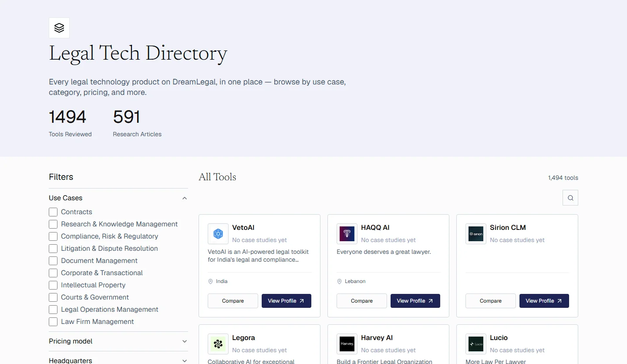Click the stacked layers logo icon

tap(59, 28)
